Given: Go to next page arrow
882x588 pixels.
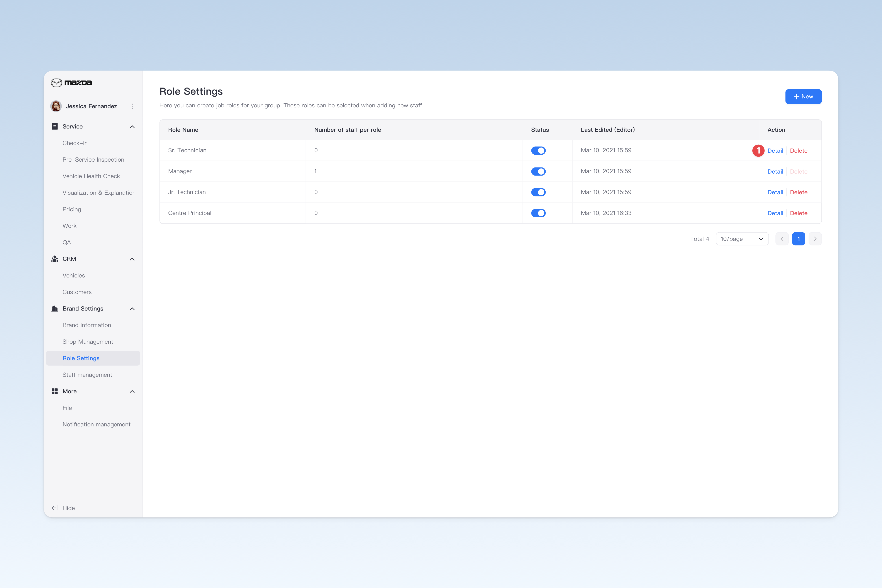Looking at the screenshot, I should click(815, 239).
